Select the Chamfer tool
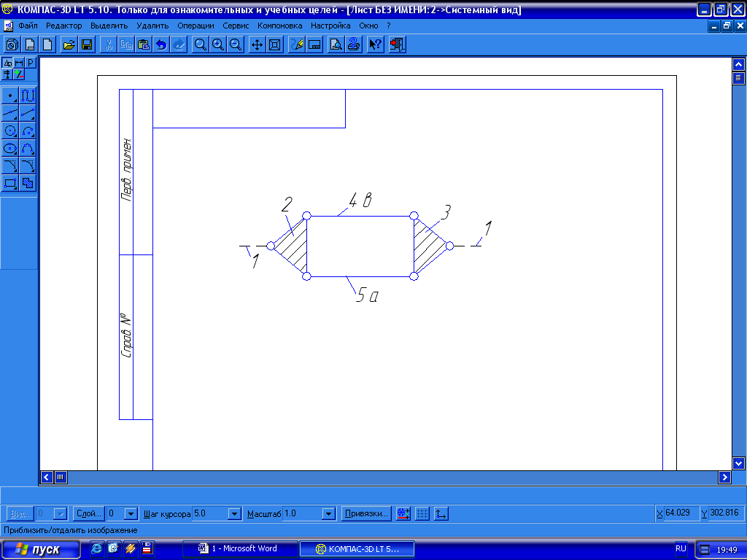 [10, 166]
